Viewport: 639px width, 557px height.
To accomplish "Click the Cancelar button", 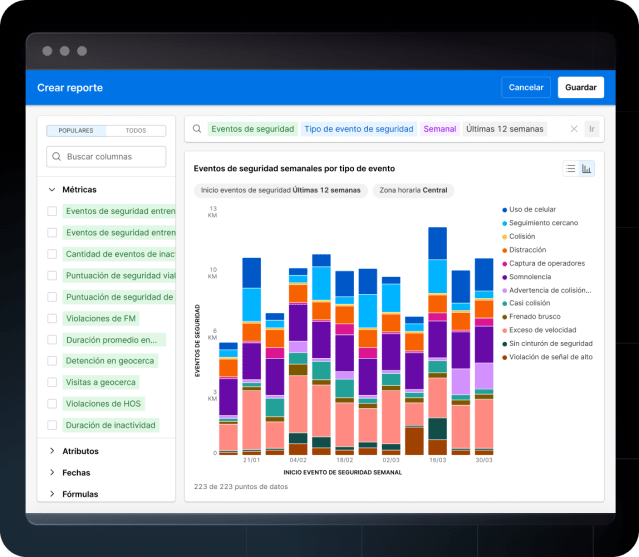I will tap(526, 88).
